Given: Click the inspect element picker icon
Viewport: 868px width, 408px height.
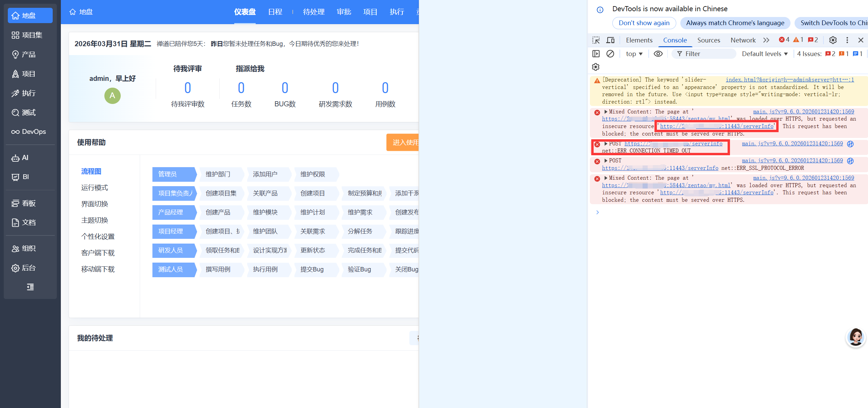Looking at the screenshot, I should [x=596, y=40].
